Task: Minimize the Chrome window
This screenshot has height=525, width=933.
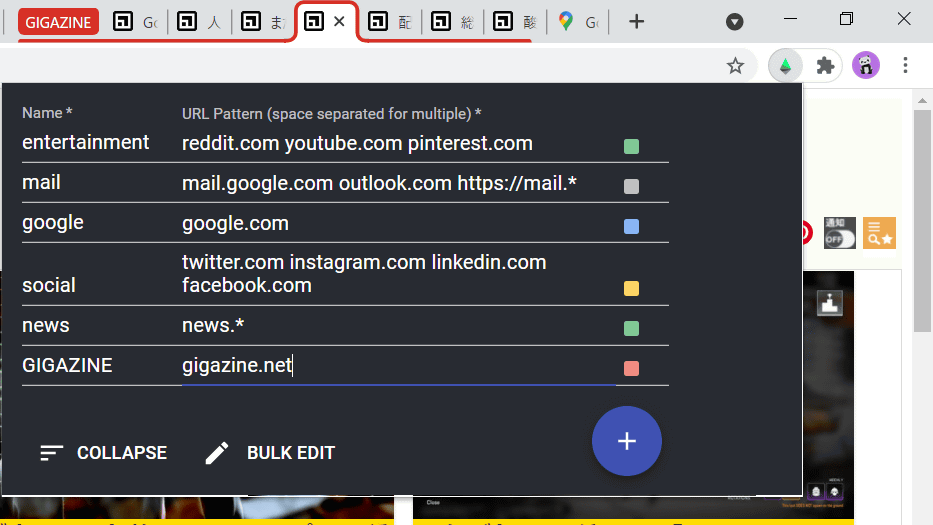Action: 790,19
